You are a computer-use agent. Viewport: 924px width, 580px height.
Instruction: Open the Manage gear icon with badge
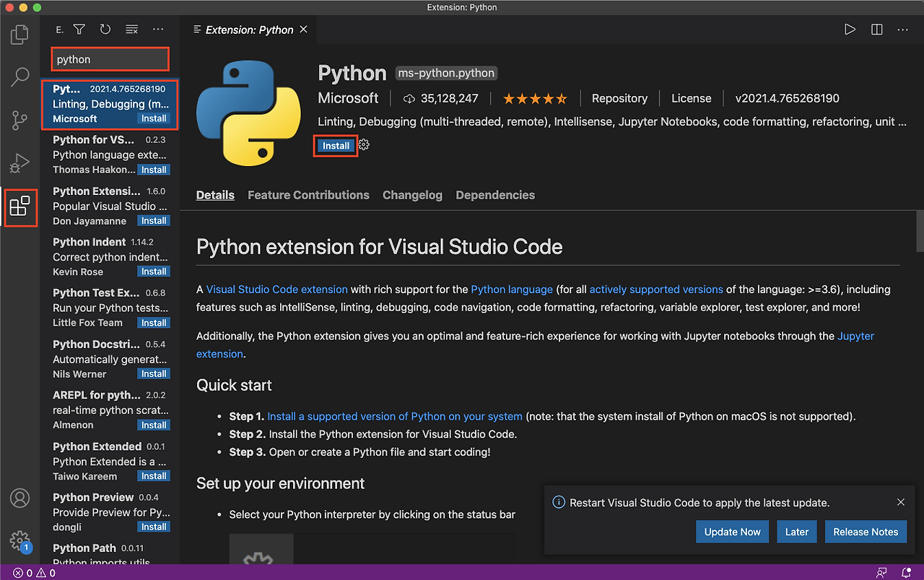point(20,540)
